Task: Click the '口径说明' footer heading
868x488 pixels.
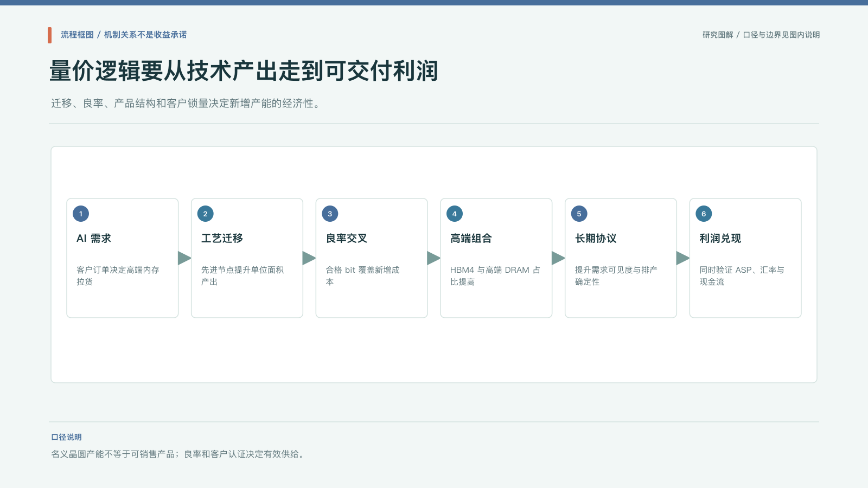Action: (x=66, y=437)
